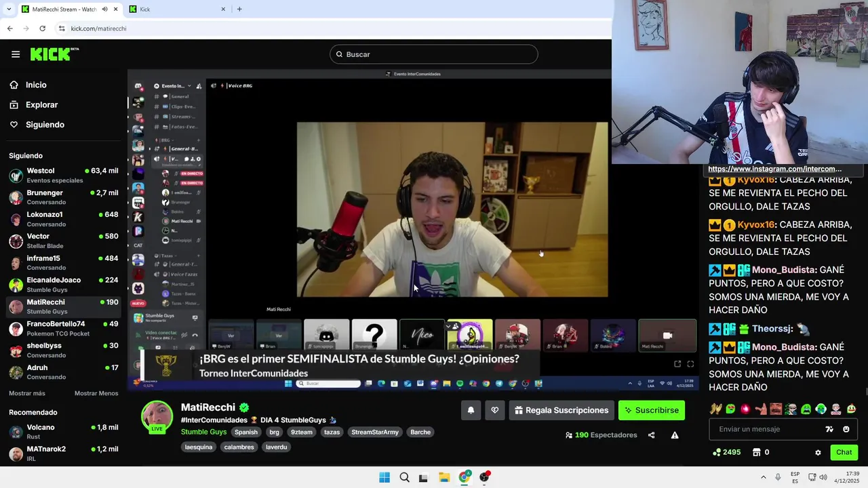
Task: Open the Instagram link in chat header
Action: 774,169
